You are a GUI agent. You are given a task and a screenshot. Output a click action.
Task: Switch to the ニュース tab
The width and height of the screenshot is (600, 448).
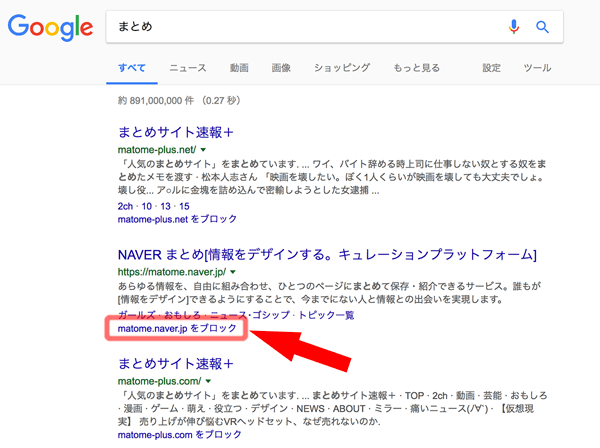coord(188,68)
